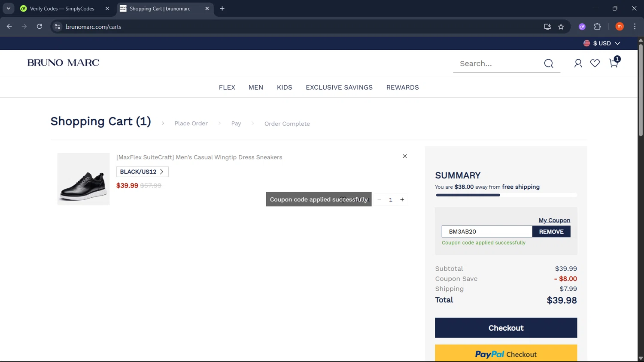The height and width of the screenshot is (362, 644).
Task: Open the tab search dropdown arrow
Action: pos(8,9)
